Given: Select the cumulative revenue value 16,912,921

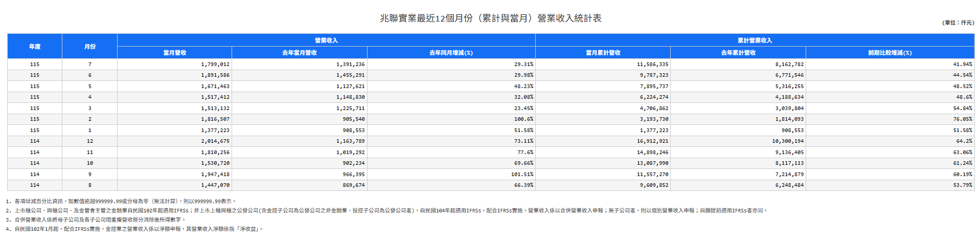Looking at the screenshot, I should tap(652, 141).
